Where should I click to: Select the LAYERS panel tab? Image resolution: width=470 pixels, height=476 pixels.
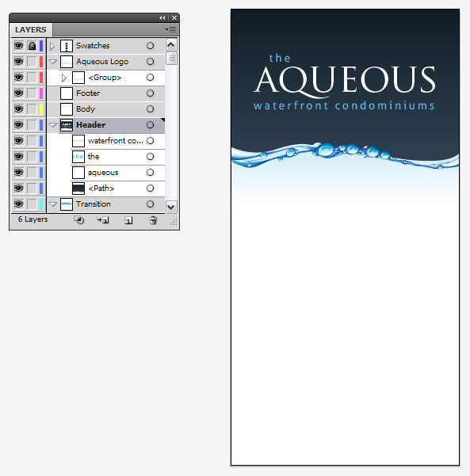pyautogui.click(x=31, y=30)
